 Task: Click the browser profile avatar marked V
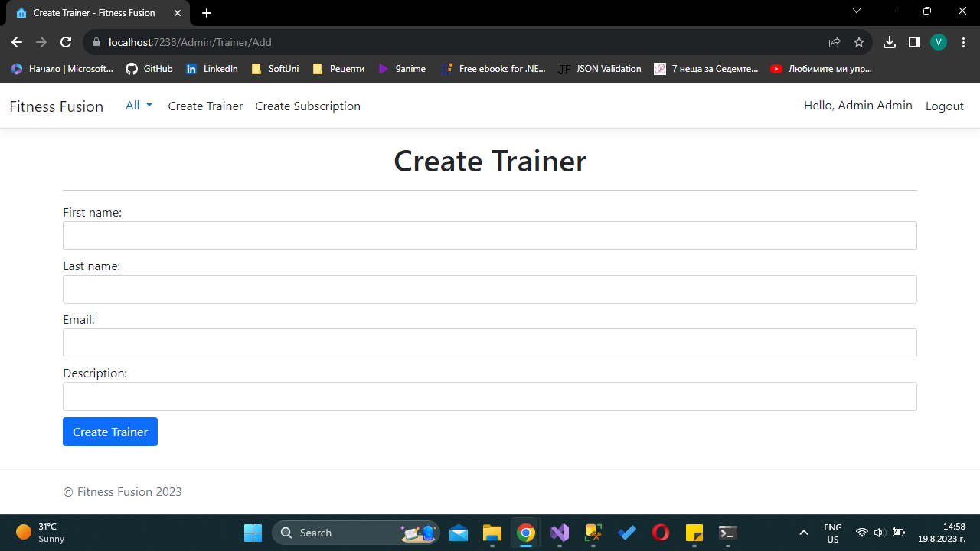938,42
